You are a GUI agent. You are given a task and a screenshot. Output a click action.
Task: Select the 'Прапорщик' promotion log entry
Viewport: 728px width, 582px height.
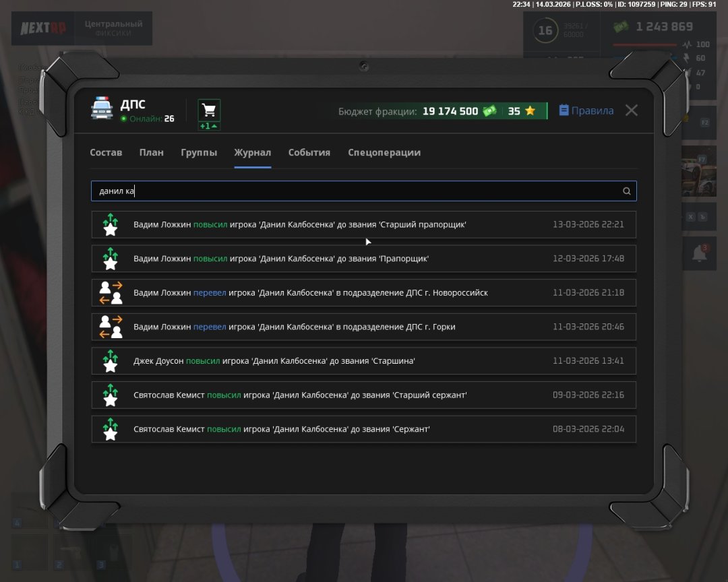(x=363, y=259)
